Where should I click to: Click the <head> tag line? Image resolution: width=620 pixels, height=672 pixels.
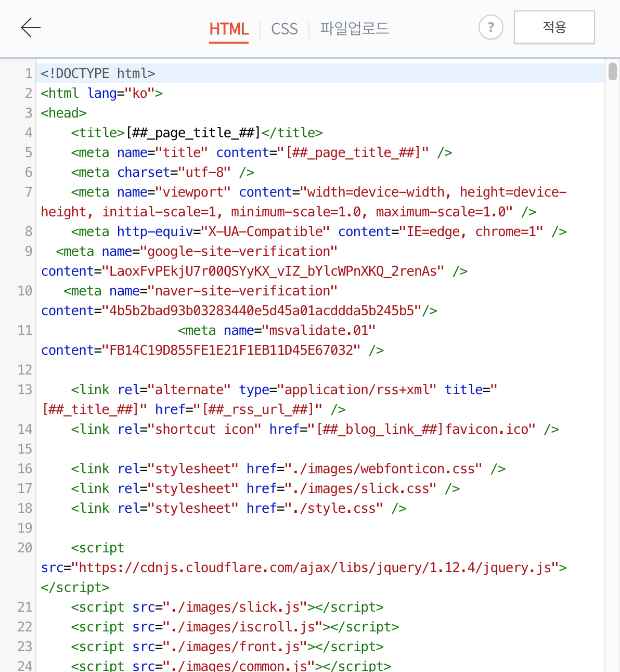[x=63, y=113]
